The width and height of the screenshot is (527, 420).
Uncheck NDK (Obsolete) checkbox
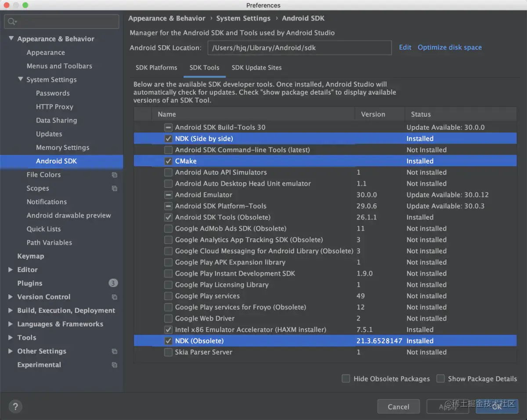[168, 341]
